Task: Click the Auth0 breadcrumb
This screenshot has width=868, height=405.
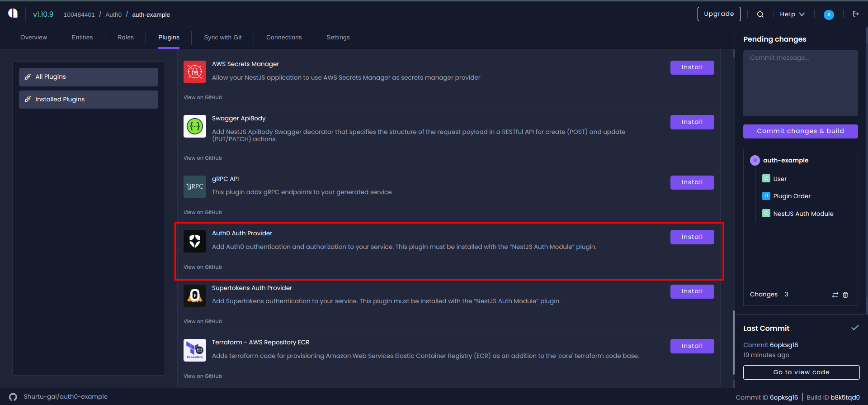Action: click(x=113, y=15)
